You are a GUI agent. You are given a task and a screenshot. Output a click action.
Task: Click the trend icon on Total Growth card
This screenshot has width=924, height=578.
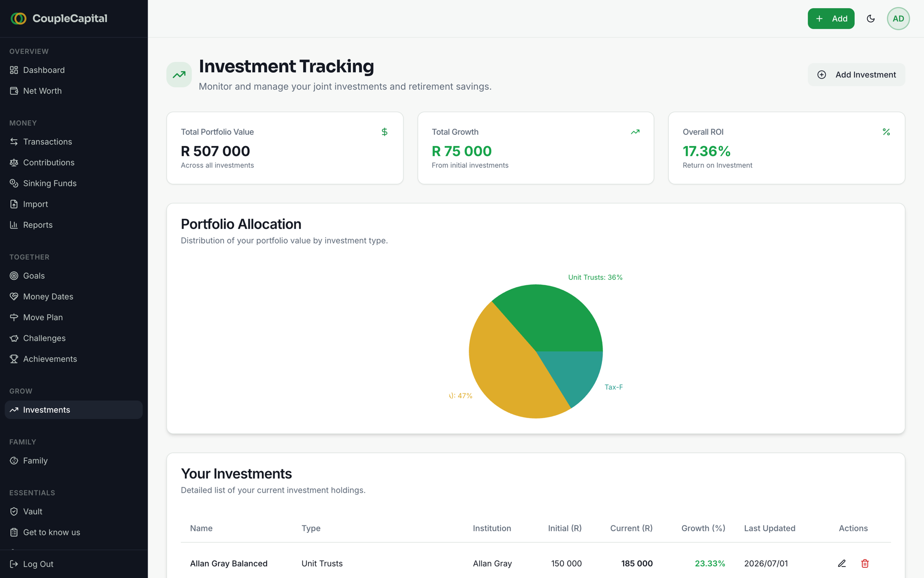(635, 132)
